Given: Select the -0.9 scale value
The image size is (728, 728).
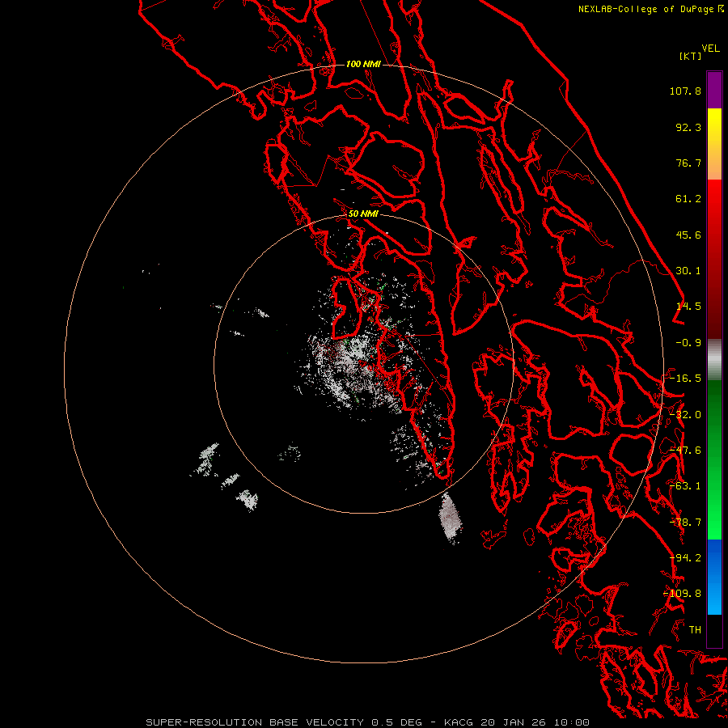Looking at the screenshot, I should [x=688, y=343].
